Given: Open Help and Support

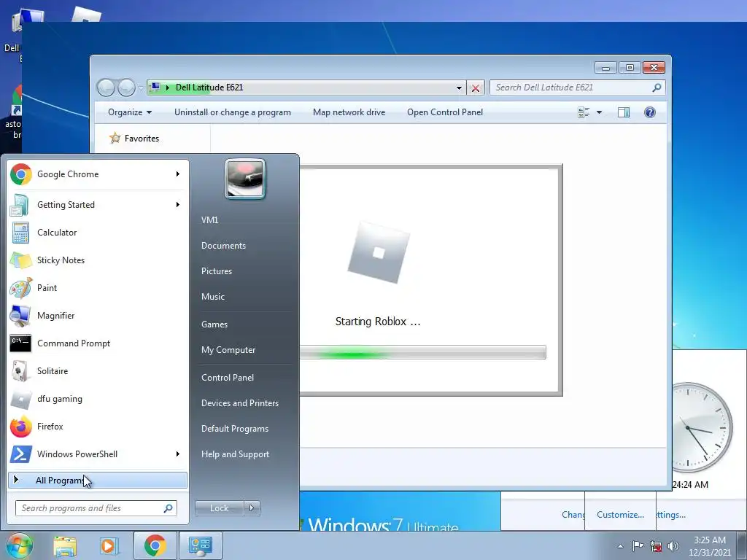Looking at the screenshot, I should [235, 454].
